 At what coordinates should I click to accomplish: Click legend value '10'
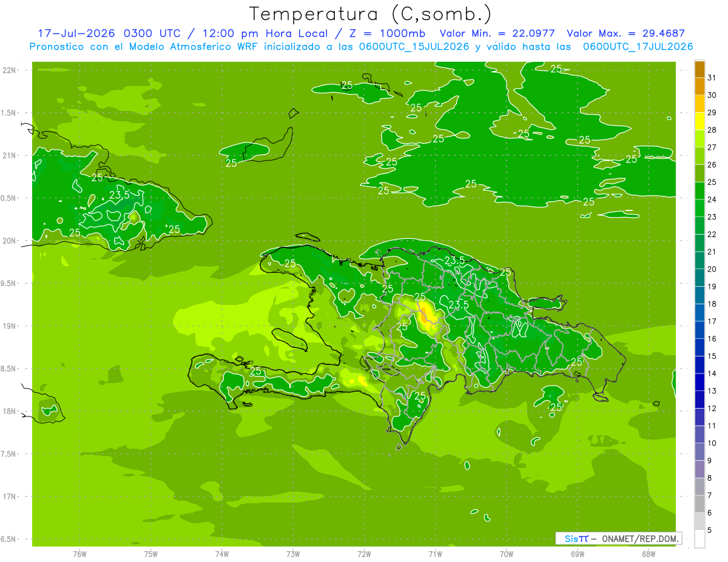[712, 443]
